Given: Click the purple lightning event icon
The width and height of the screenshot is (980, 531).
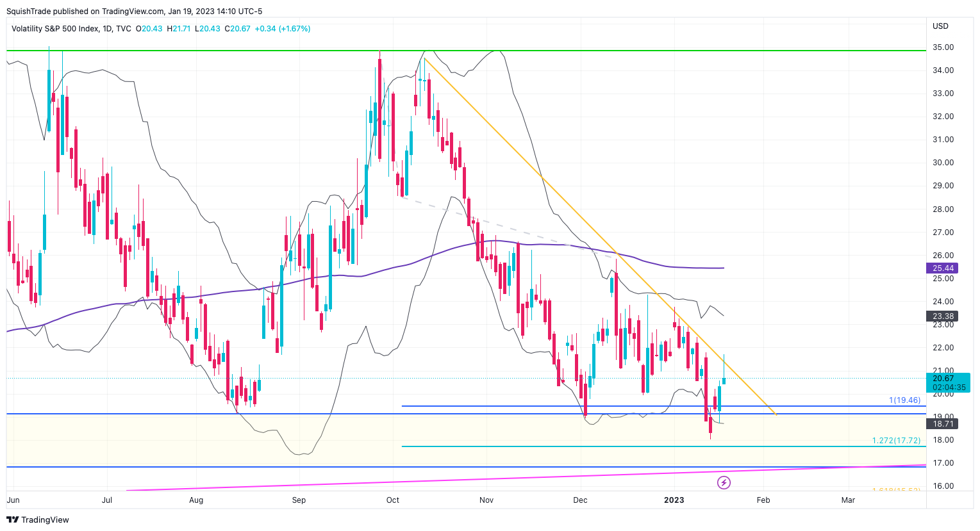Looking at the screenshot, I should pos(724,482).
